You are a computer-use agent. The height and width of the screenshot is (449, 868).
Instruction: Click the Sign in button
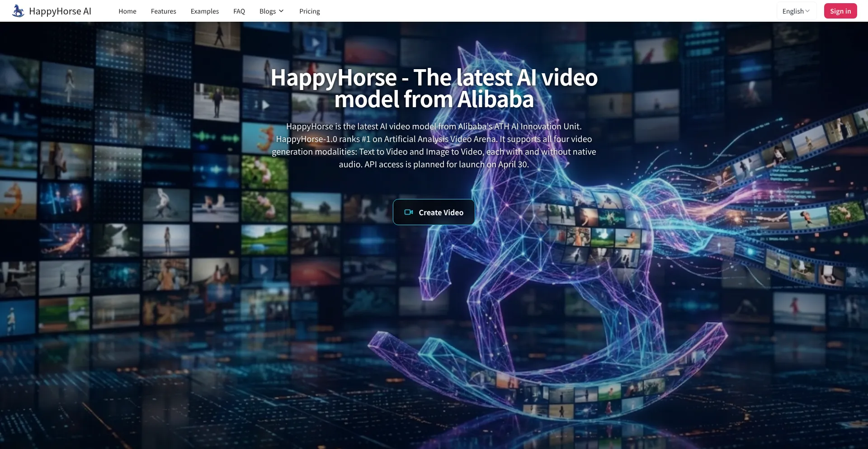(x=840, y=11)
